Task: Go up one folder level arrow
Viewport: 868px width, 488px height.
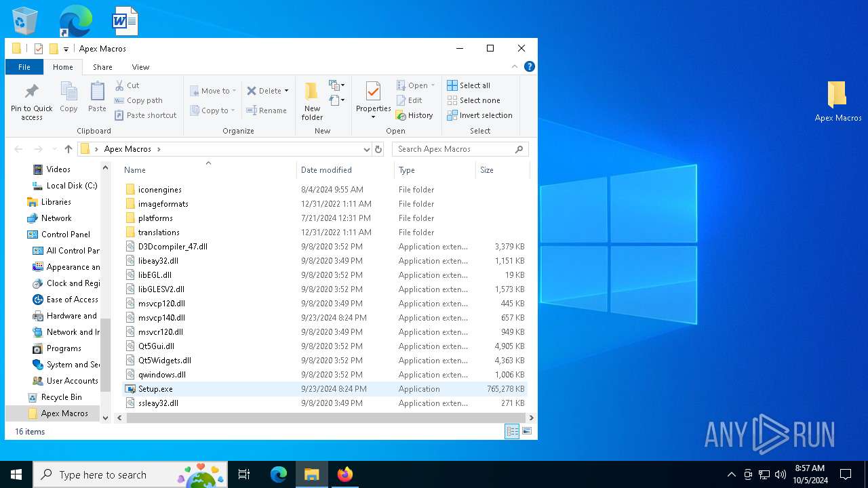Action: (68, 149)
